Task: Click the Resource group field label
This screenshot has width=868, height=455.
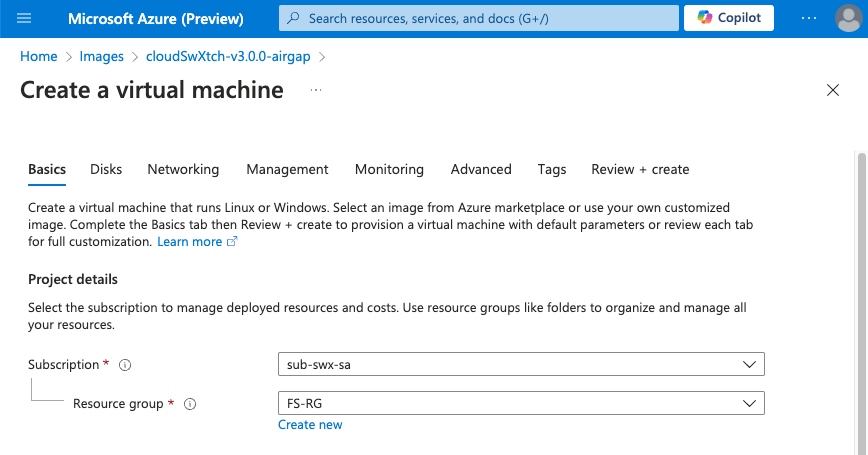Action: pyautogui.click(x=118, y=404)
